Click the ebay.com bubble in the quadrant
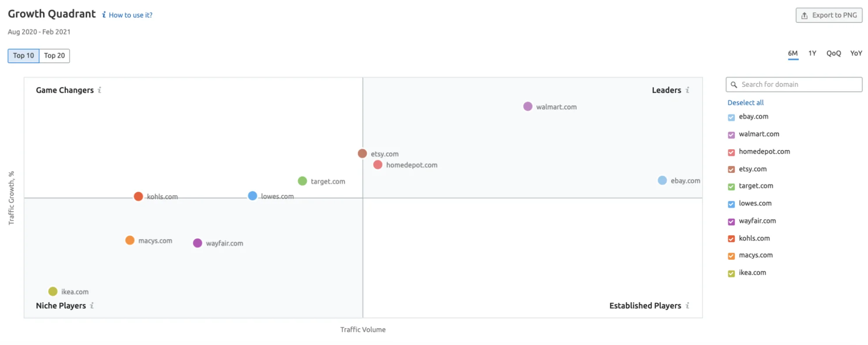This screenshot has width=868, height=345. 662,180
